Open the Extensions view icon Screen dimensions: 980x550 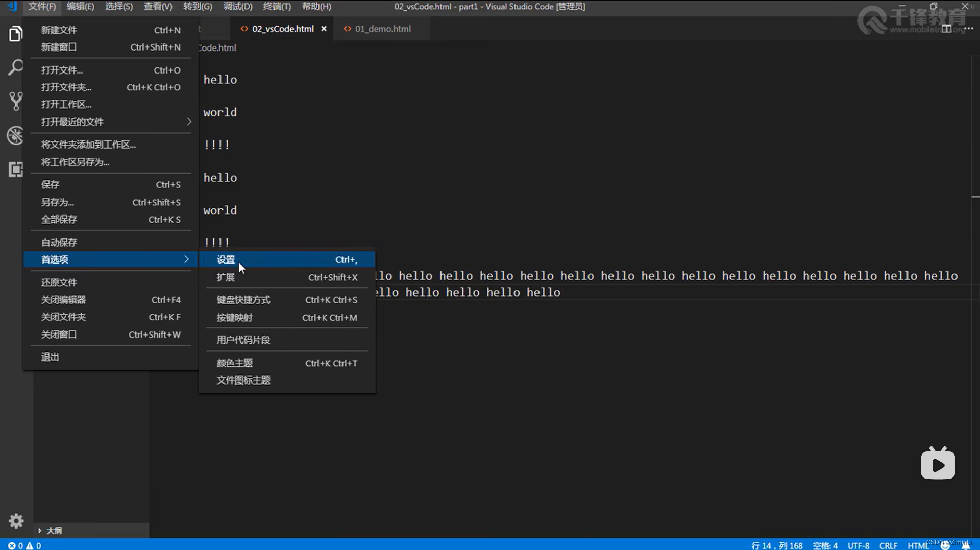16,169
